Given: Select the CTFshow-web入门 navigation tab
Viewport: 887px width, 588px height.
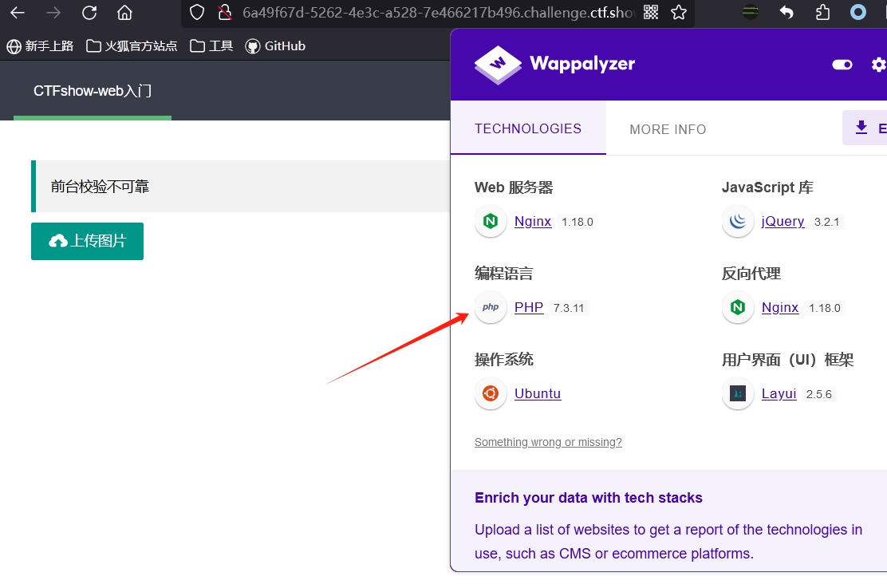Looking at the screenshot, I should [93, 90].
